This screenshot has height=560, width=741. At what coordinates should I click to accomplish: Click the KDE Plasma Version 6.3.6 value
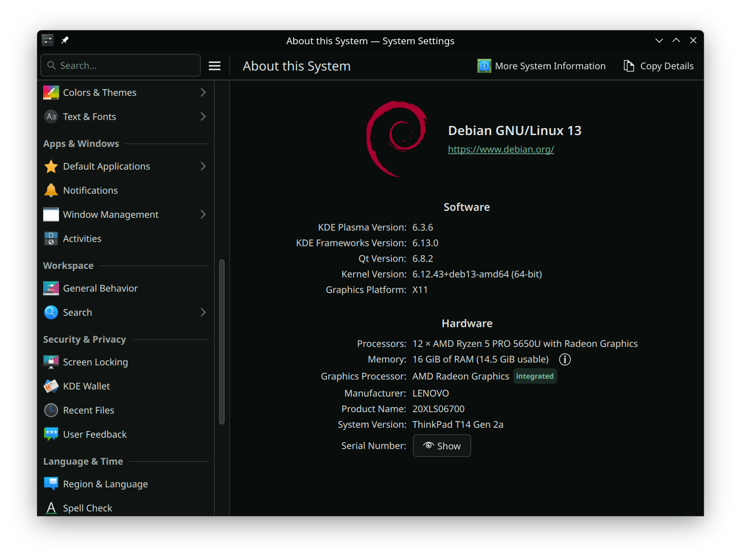422,227
